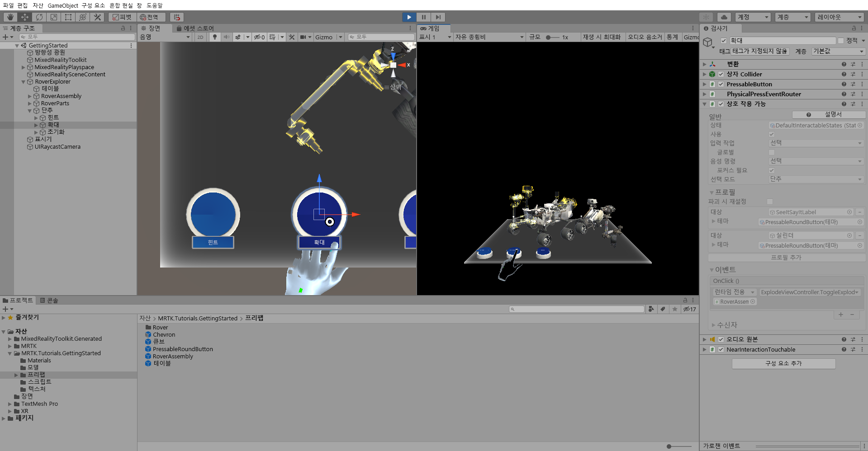
Task: Open the 변환 component help icon
Action: coord(844,64)
